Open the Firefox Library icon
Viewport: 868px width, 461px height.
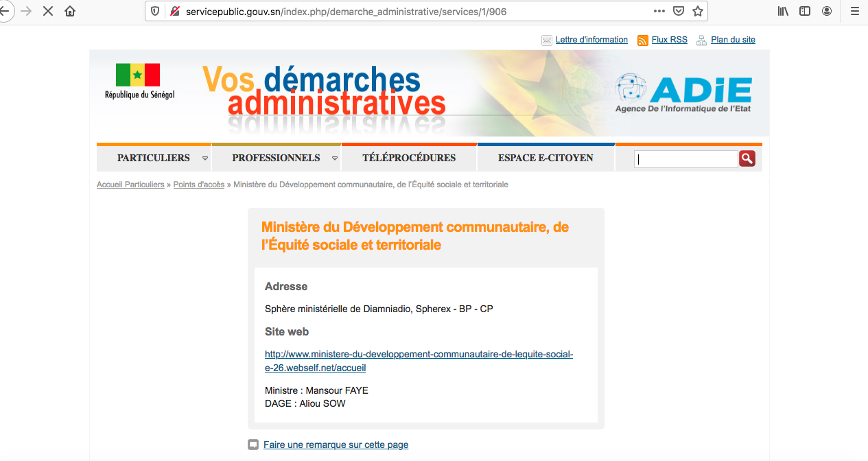pos(783,11)
